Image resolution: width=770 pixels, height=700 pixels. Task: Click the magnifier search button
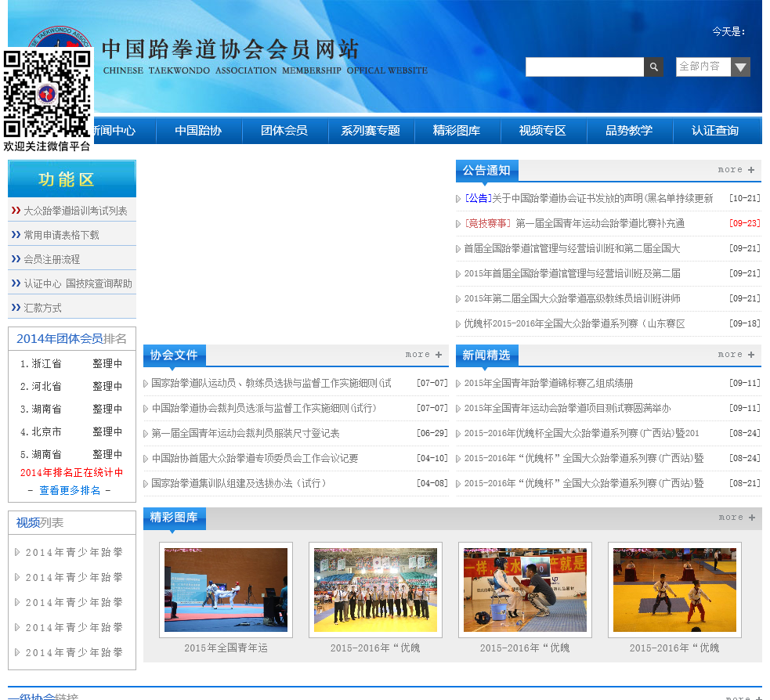point(653,67)
